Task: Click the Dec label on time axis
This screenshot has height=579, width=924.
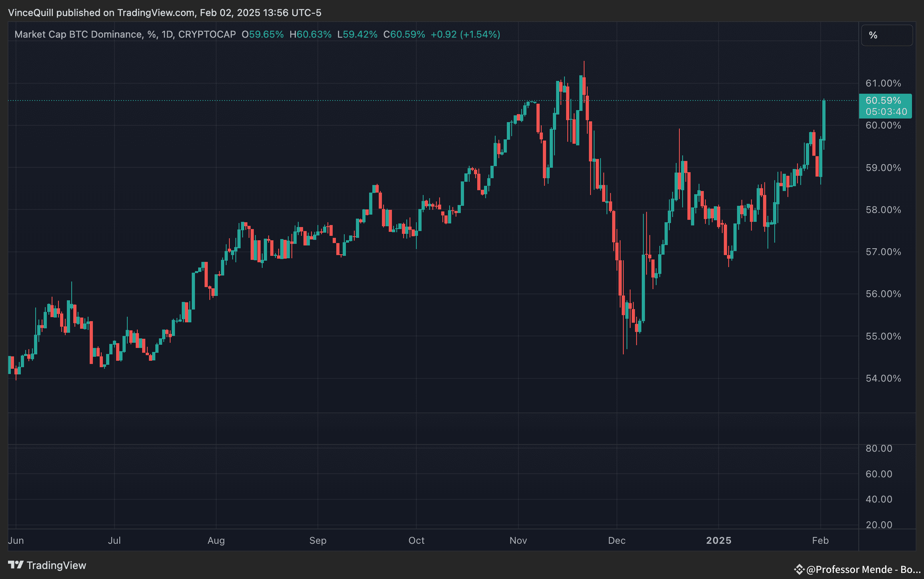Action: click(x=617, y=541)
